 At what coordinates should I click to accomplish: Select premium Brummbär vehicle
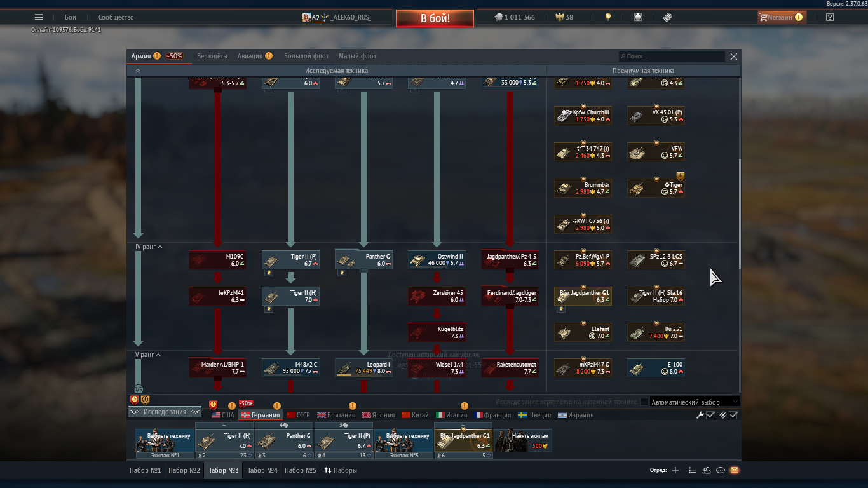click(x=583, y=188)
